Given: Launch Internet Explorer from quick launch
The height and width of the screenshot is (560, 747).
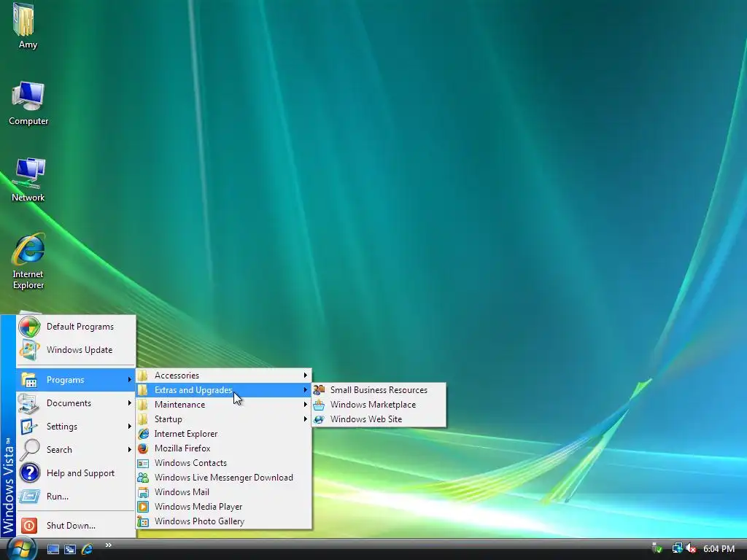Looking at the screenshot, I should click(x=88, y=550).
